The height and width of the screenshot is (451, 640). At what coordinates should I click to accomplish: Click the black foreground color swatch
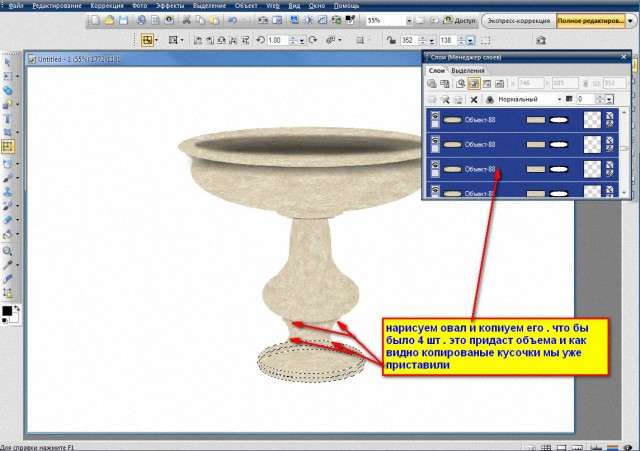[7, 311]
